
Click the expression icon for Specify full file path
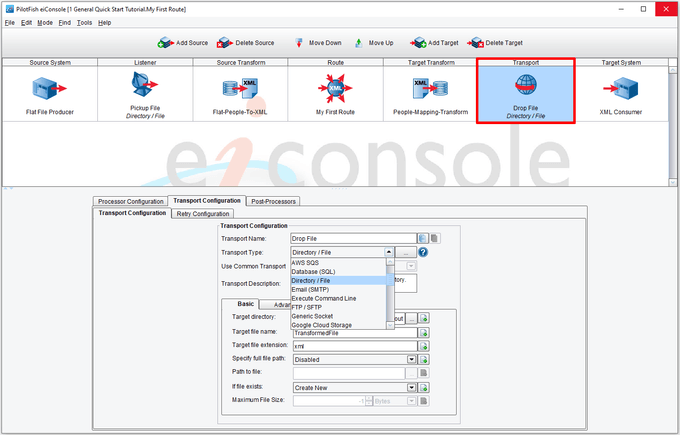tap(424, 360)
